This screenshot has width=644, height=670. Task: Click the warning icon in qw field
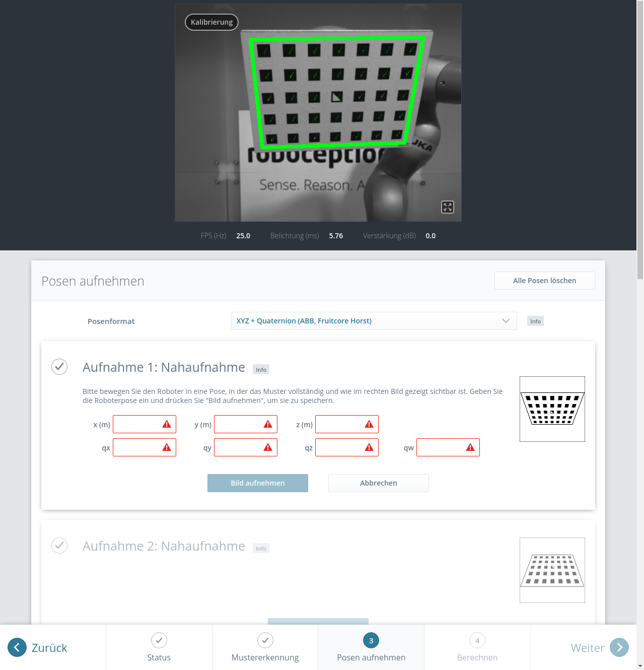(x=470, y=447)
